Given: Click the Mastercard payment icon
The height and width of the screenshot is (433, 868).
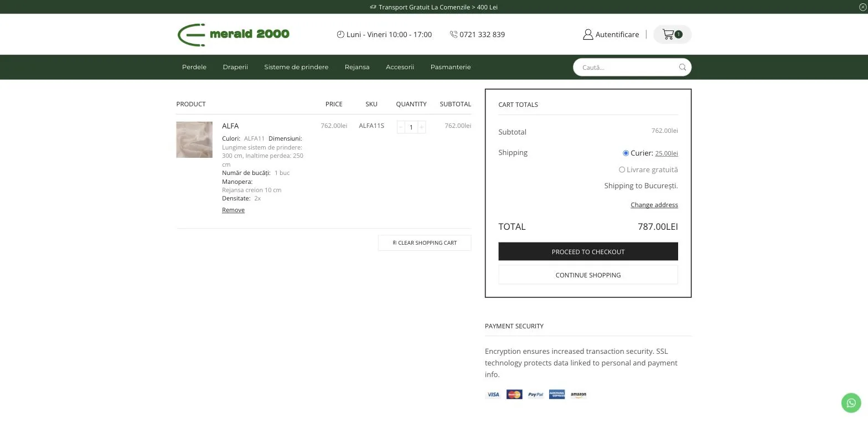Looking at the screenshot, I should tap(514, 395).
